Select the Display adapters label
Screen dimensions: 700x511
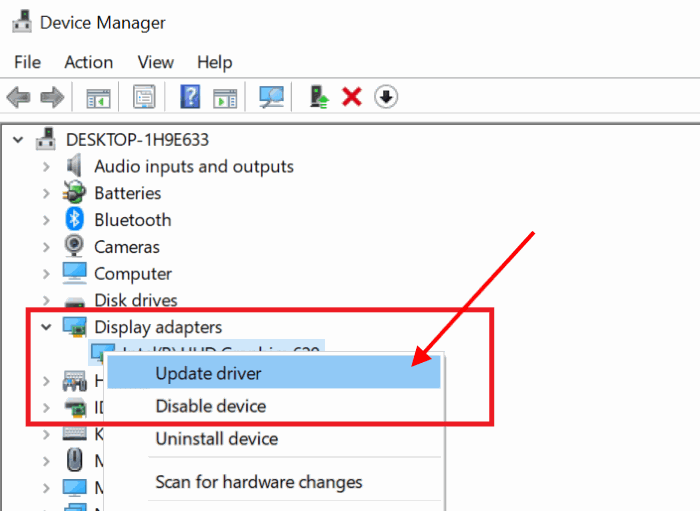point(158,327)
